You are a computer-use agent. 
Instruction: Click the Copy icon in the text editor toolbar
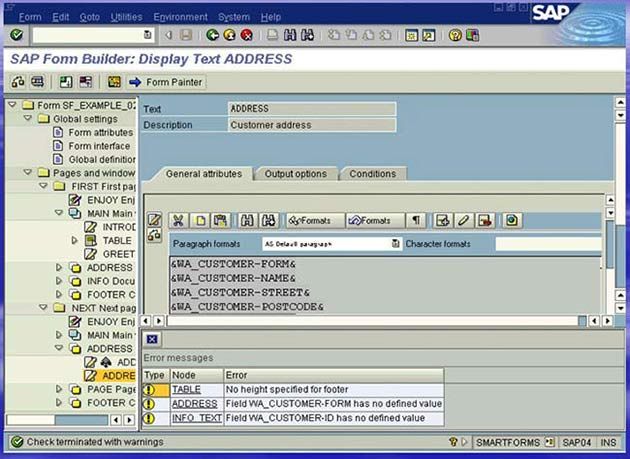click(x=200, y=221)
